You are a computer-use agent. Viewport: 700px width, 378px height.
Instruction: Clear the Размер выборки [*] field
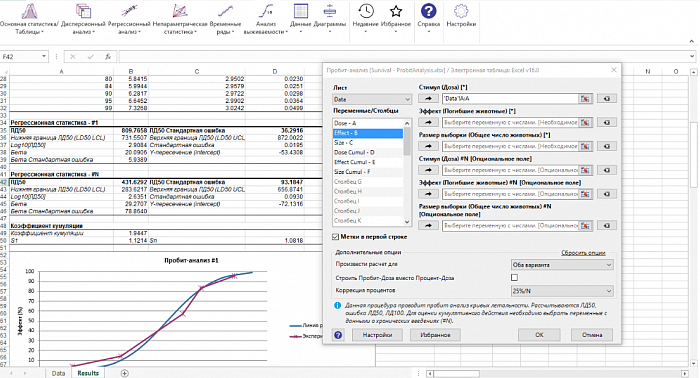(x=607, y=146)
